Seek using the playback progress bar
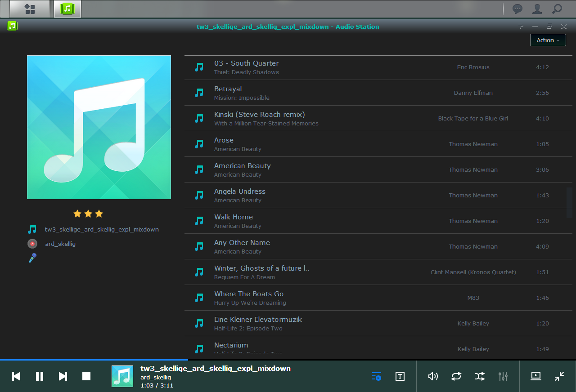The height and width of the screenshot is (392, 576). pyautogui.click(x=288, y=360)
